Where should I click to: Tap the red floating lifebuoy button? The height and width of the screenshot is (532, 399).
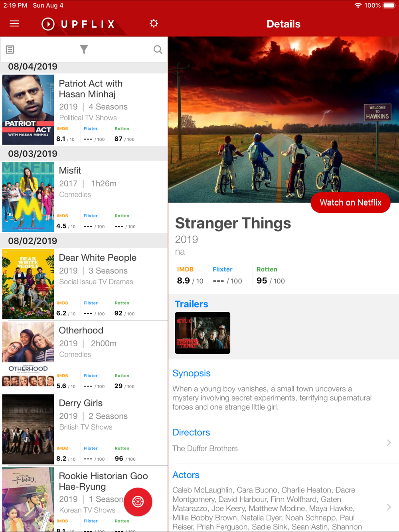click(x=138, y=502)
